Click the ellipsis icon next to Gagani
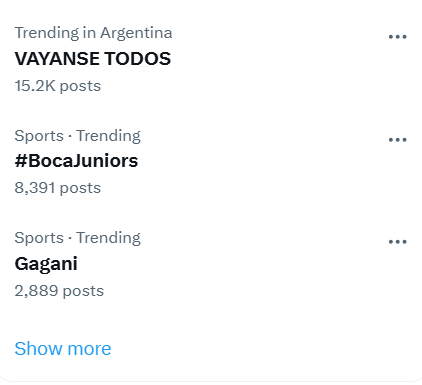Viewport: 422px width, 385px height. 398,242
